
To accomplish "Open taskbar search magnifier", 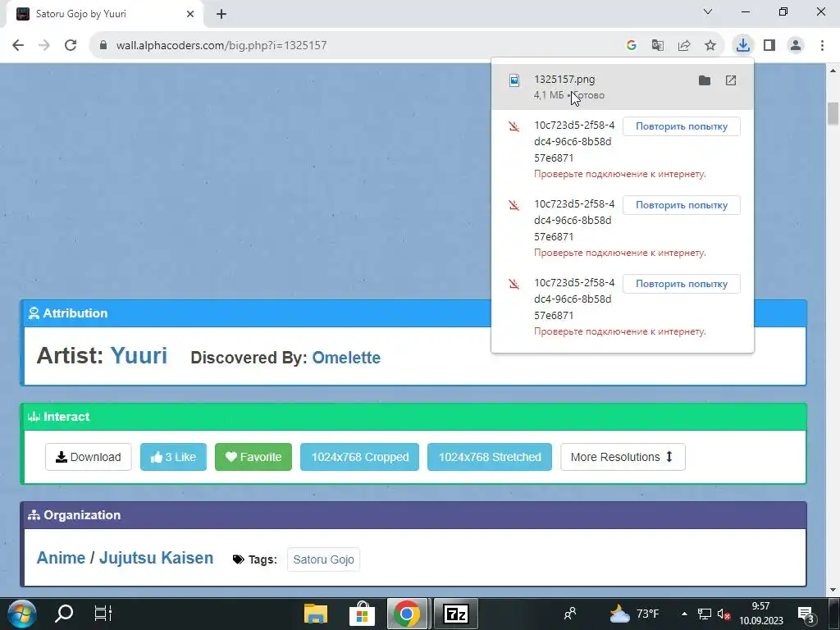I will tap(64, 614).
